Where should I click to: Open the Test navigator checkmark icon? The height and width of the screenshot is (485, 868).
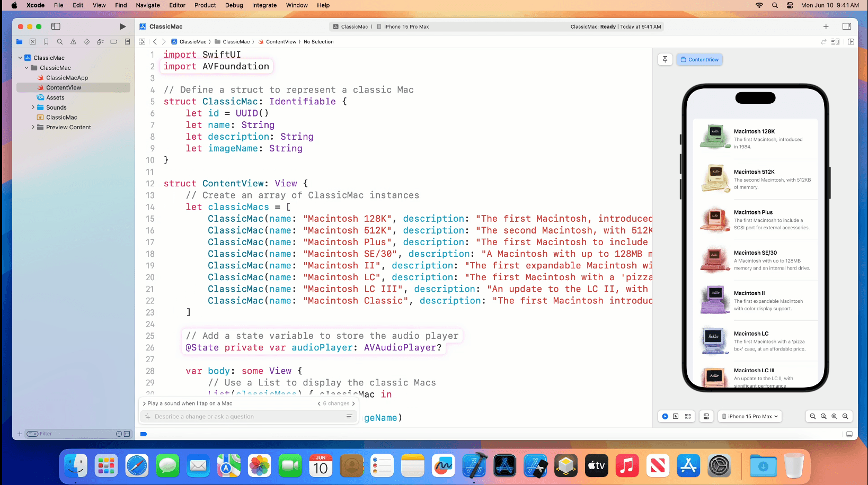(87, 41)
